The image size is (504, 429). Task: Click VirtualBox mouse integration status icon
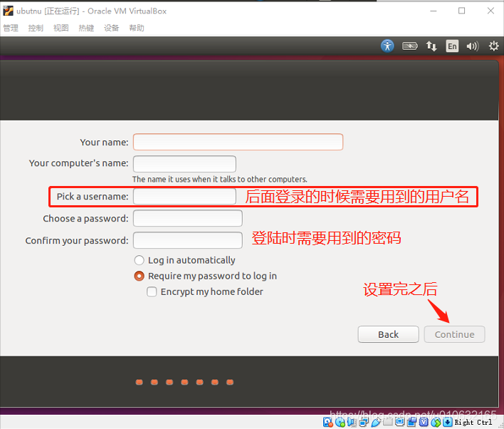coord(436,422)
